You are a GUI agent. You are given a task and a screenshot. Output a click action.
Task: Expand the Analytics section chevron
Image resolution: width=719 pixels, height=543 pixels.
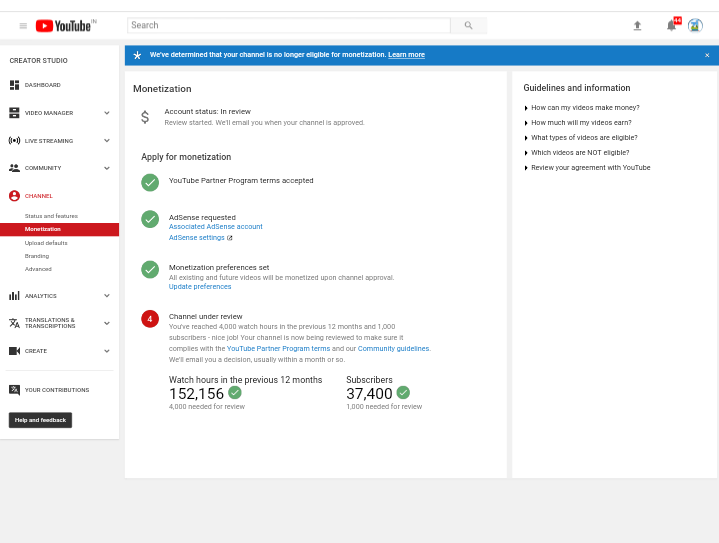pos(107,296)
